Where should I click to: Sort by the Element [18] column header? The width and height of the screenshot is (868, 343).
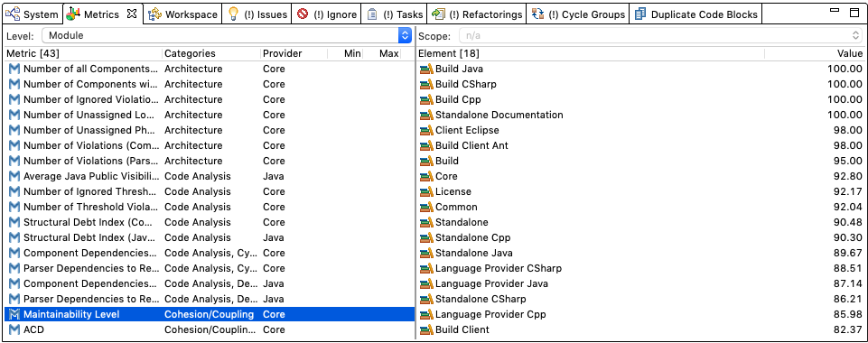coord(591,53)
